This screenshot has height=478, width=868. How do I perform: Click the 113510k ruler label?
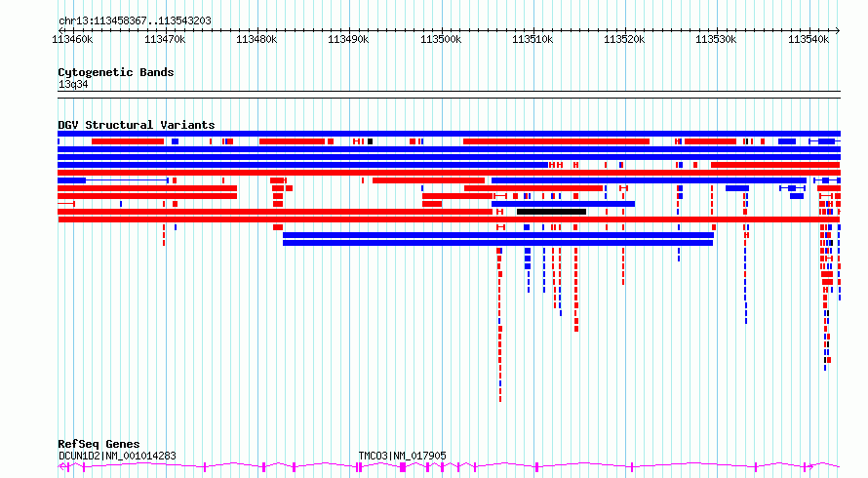[533, 39]
